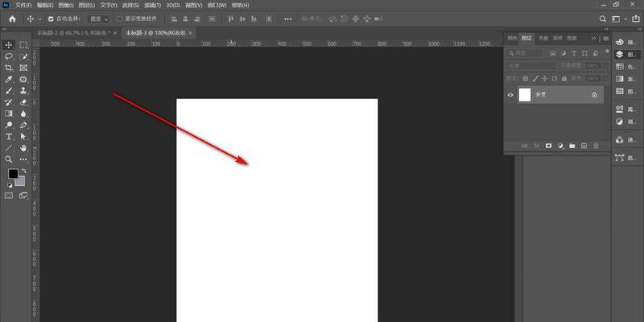Image resolution: width=644 pixels, height=322 pixels.
Task: Open the auto-select layer dropdown
Action: [x=99, y=19]
